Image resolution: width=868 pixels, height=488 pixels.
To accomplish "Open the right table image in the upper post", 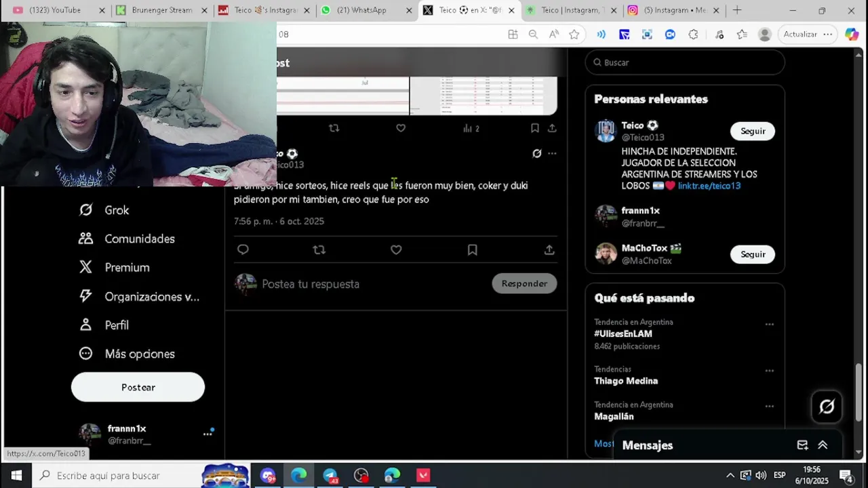I will pyautogui.click(x=484, y=96).
